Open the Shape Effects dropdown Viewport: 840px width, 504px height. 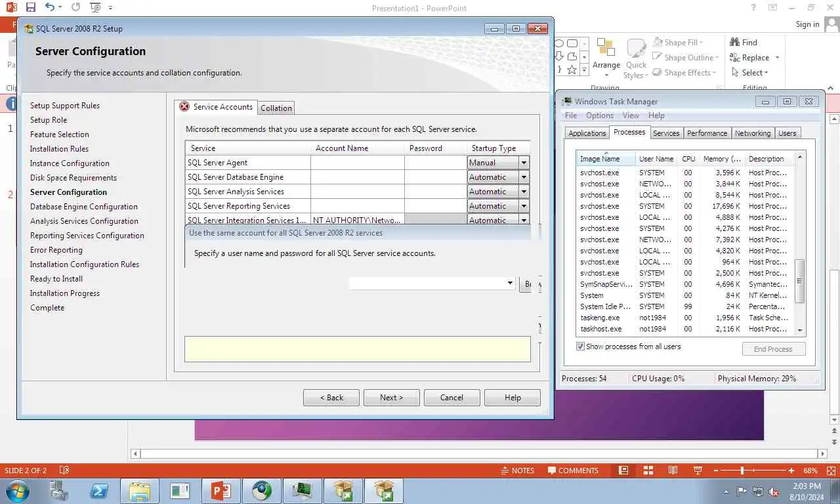click(x=684, y=73)
